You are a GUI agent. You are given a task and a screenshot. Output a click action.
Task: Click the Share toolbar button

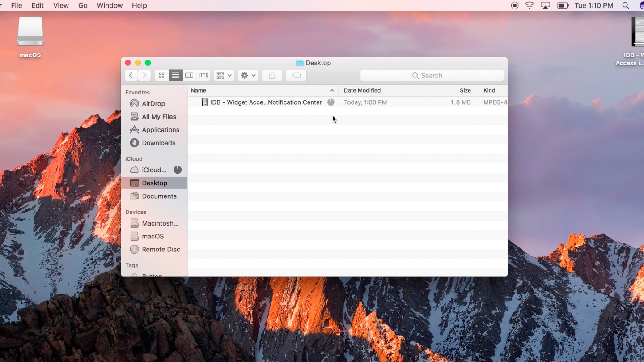272,76
